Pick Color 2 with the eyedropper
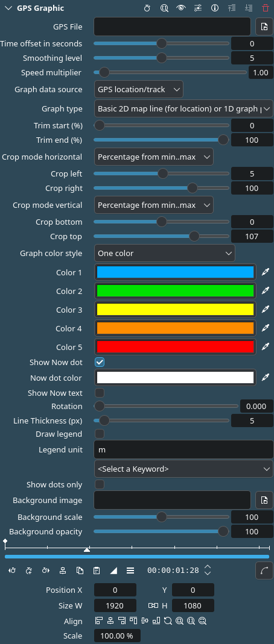Image resolution: width=274 pixels, height=644 pixels. click(266, 291)
